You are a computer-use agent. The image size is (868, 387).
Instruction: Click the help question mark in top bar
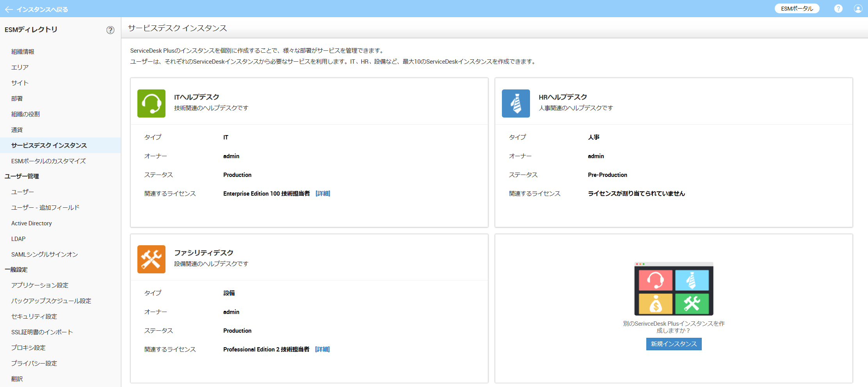[838, 9]
